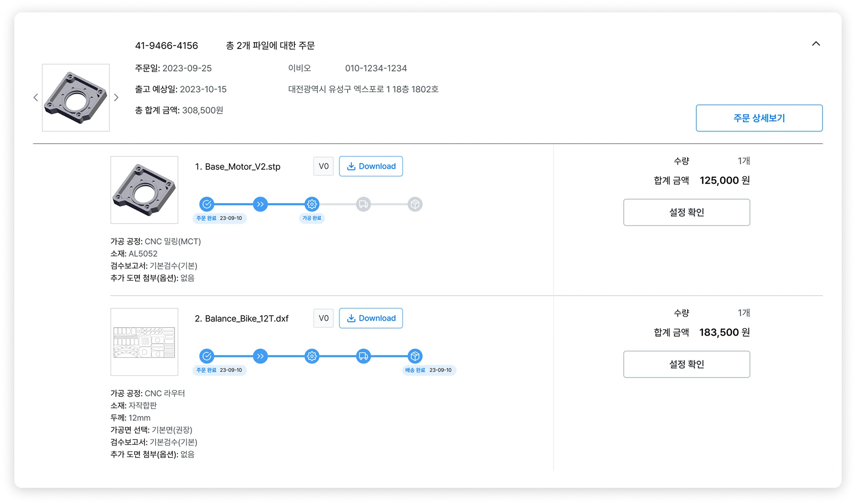
Task: Click 설정 확인 for the 183,500원 item
Action: pyautogui.click(x=687, y=364)
